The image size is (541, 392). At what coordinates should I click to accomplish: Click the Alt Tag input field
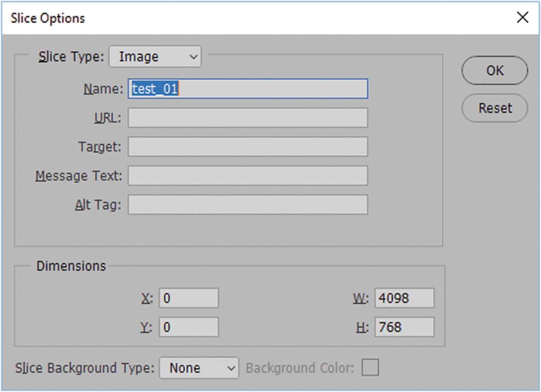(x=248, y=205)
